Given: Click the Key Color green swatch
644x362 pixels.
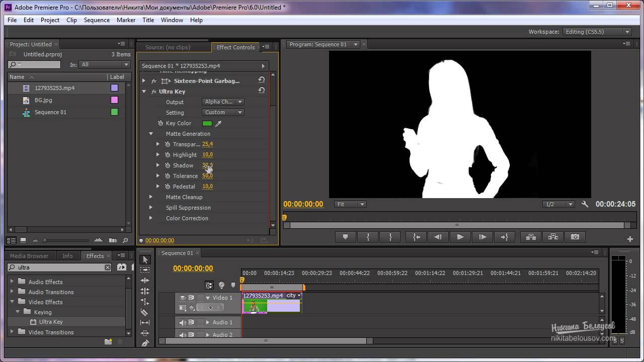Looking at the screenshot, I should pyautogui.click(x=207, y=123).
